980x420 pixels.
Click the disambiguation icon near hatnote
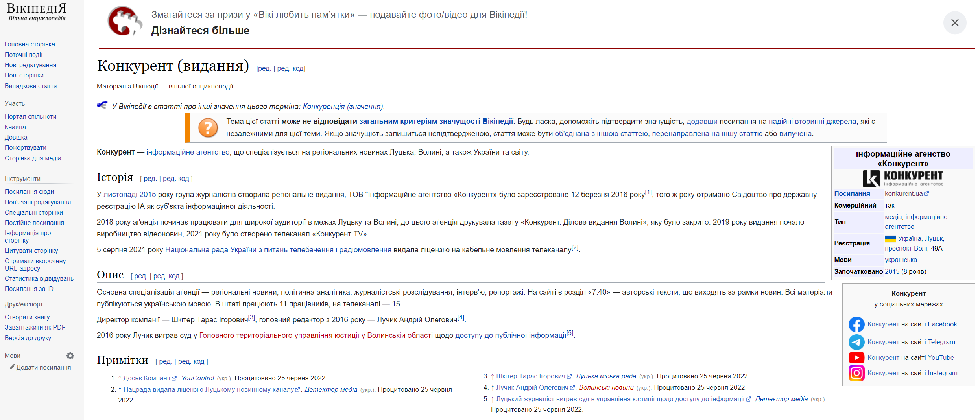[102, 105]
